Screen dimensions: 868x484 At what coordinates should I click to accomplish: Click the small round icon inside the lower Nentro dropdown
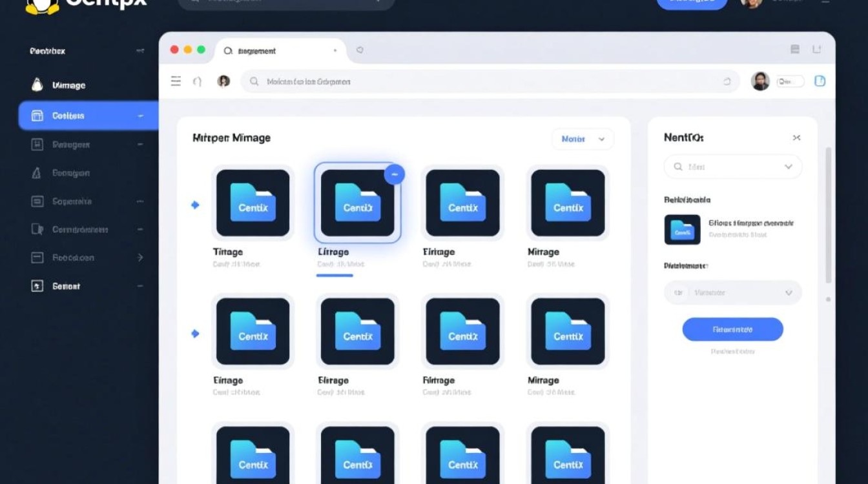pyautogui.click(x=678, y=293)
